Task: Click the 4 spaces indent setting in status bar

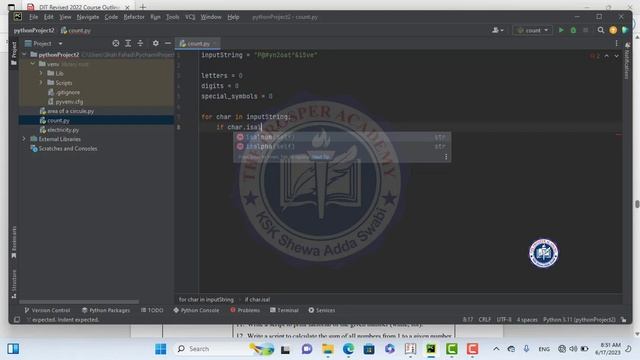Action: pyautogui.click(x=527, y=320)
